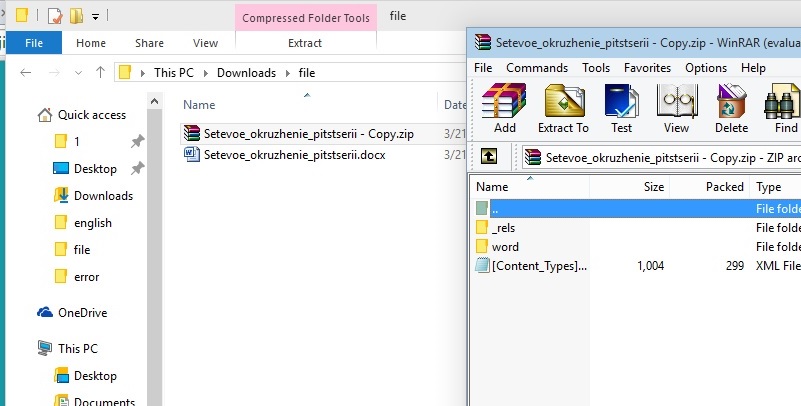801x406 pixels.
Task: Click the Up to Downloads arrow
Action: (x=101, y=73)
